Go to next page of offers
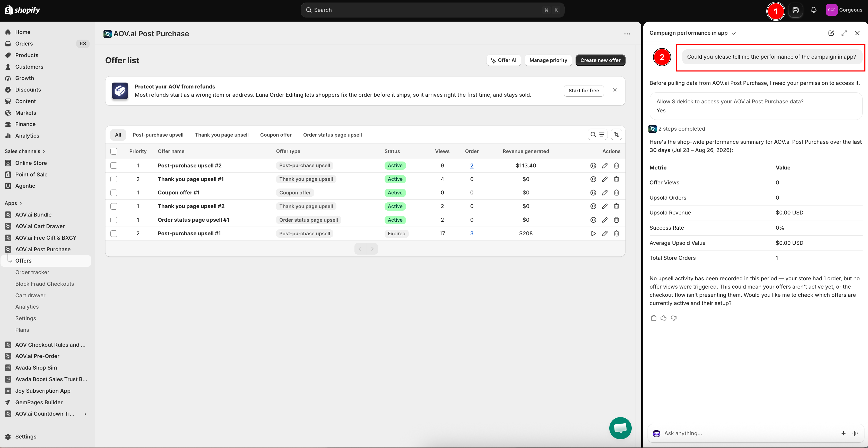 [x=372, y=249]
